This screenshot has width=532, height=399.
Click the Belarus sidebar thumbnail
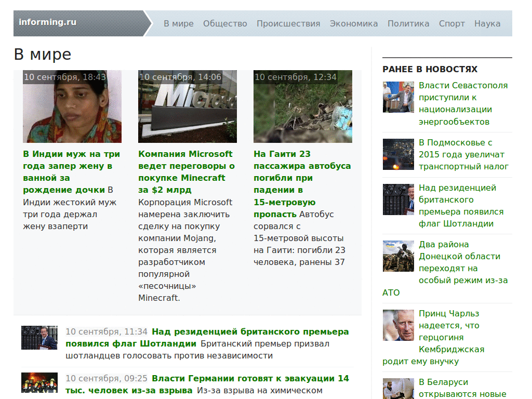pyautogui.click(x=398, y=389)
